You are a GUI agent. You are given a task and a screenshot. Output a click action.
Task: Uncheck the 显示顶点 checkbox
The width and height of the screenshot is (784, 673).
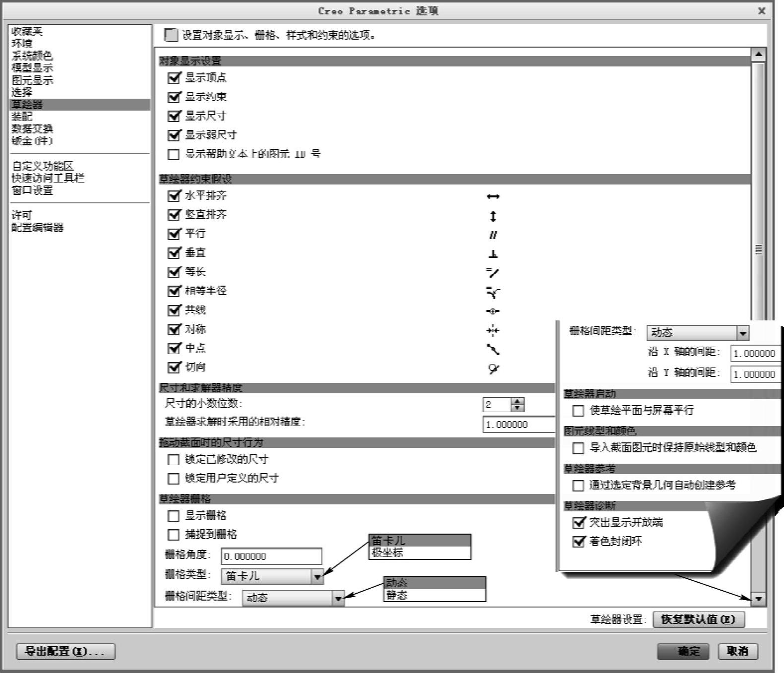(x=174, y=78)
